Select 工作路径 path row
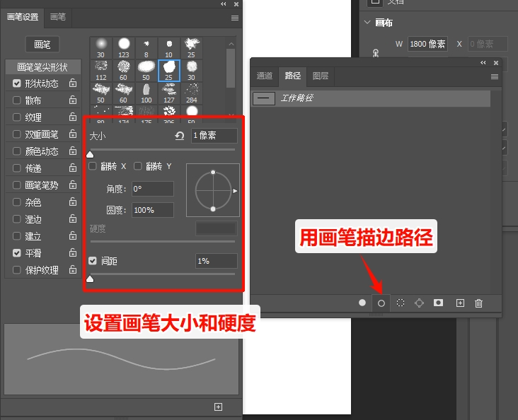The width and height of the screenshot is (518, 420). point(371,98)
